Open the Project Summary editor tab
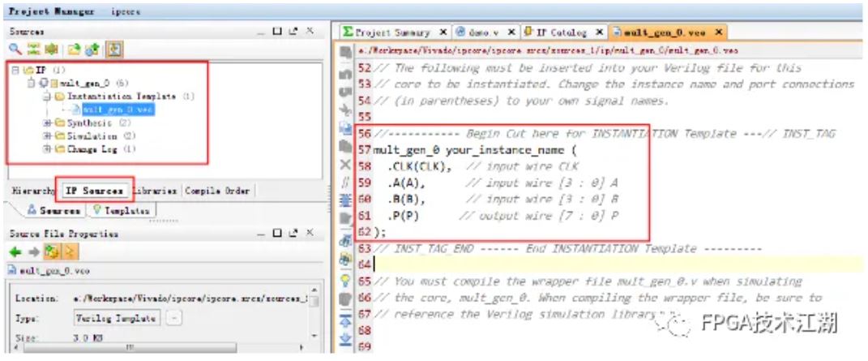Screen dimensions: 868x361 pyautogui.click(x=395, y=32)
